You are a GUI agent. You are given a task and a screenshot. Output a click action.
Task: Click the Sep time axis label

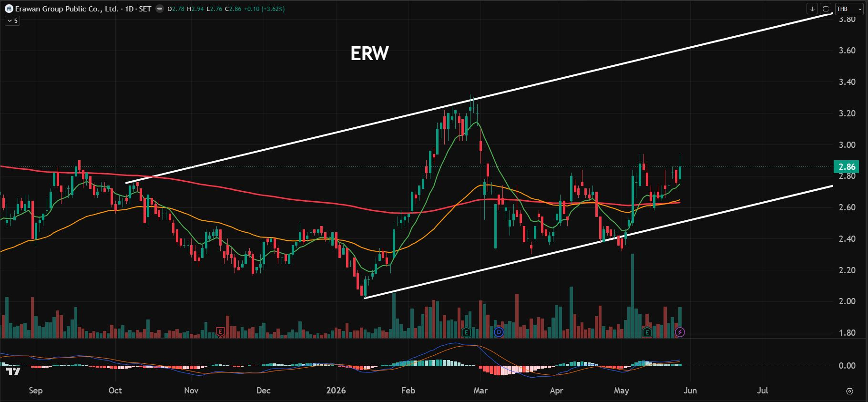(x=36, y=391)
